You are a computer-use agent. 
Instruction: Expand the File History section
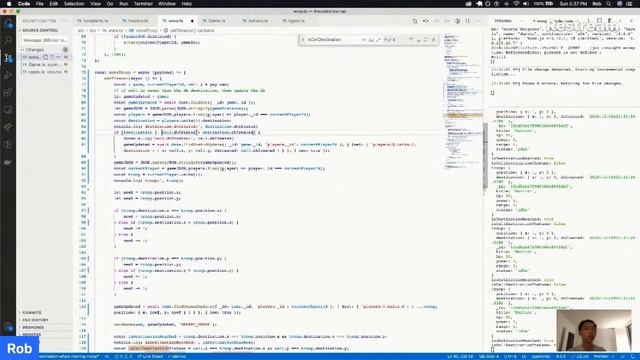click(35, 320)
